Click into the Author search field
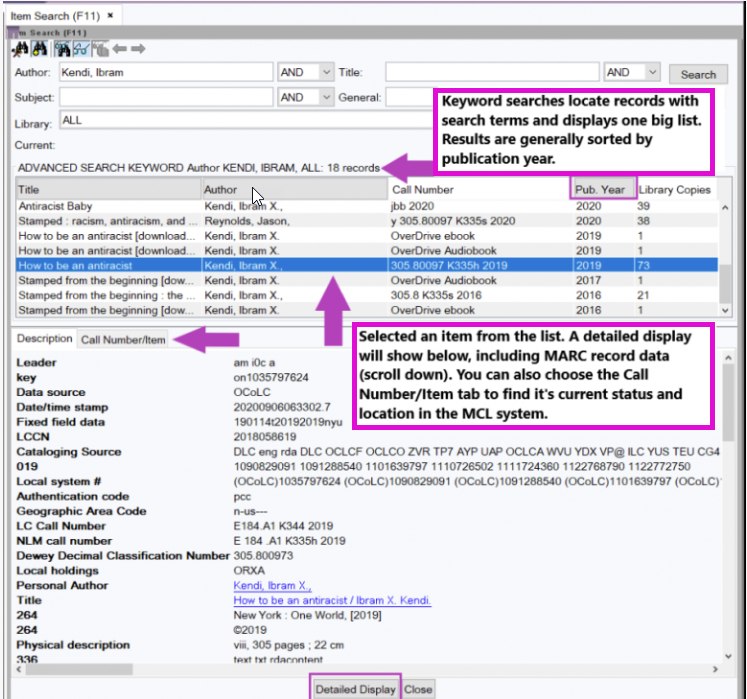 click(x=166, y=72)
